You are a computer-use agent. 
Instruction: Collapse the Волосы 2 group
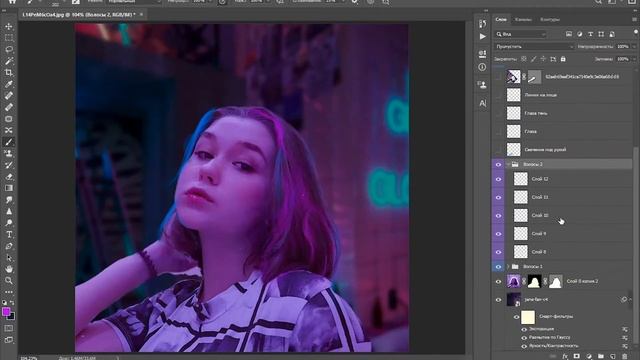tap(508, 164)
